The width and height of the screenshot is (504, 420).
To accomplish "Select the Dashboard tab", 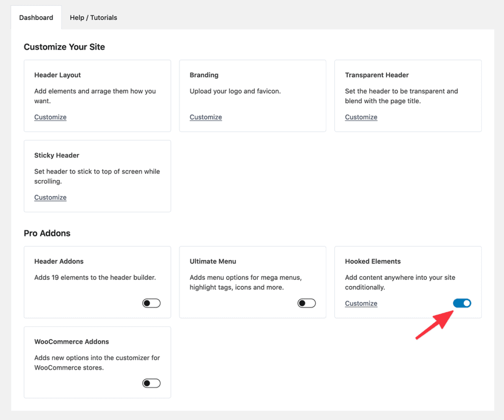I will click(35, 17).
